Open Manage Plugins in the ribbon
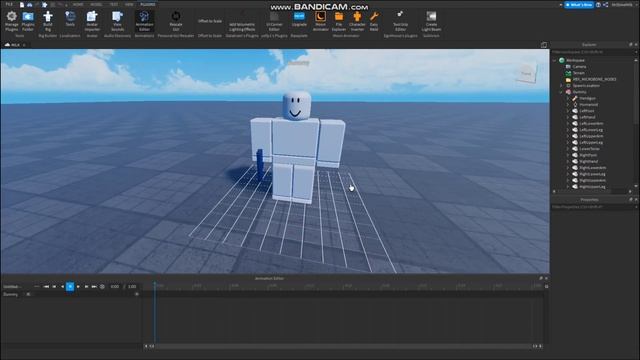Viewport: 640px width, 360px height. click(11, 21)
